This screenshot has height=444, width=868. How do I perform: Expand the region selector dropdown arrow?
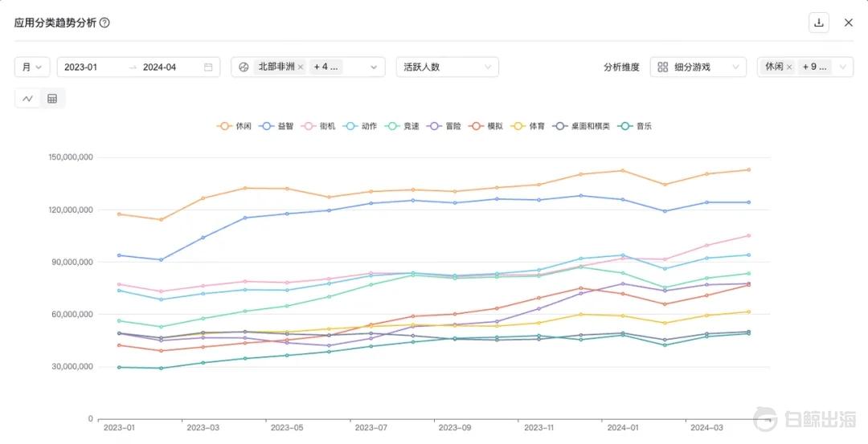click(x=373, y=67)
